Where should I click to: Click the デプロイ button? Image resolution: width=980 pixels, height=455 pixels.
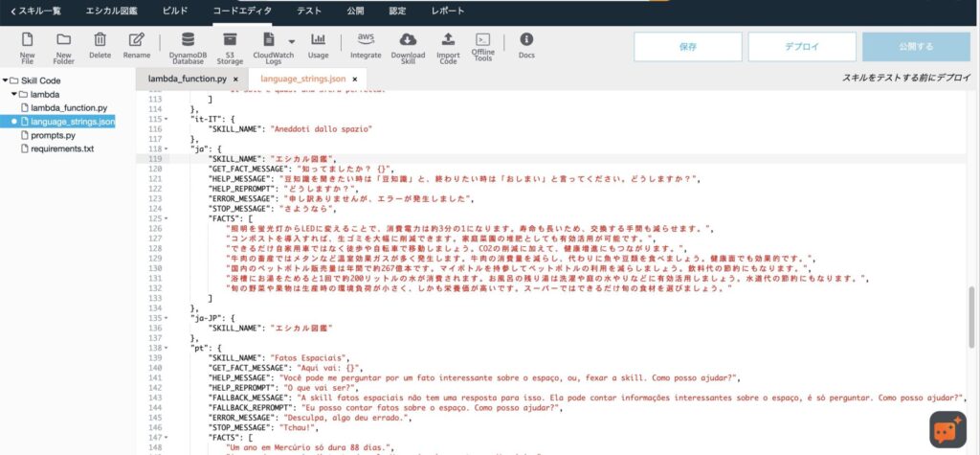[801, 47]
